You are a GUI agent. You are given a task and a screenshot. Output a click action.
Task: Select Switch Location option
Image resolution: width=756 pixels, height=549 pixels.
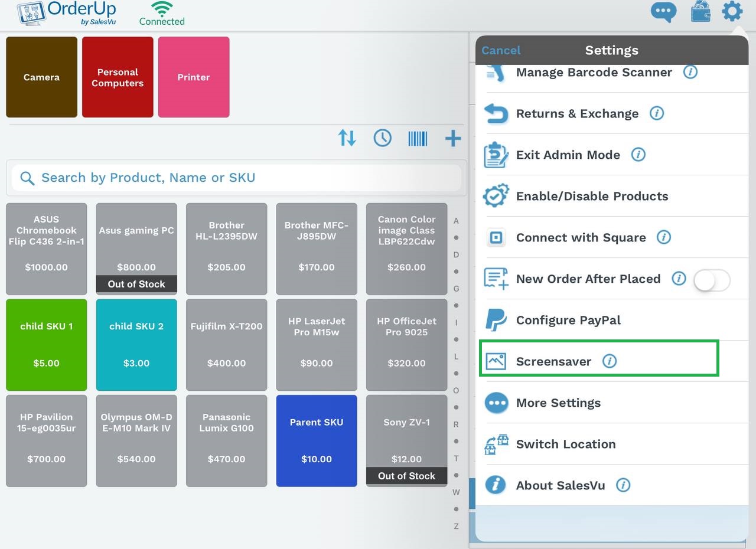coord(565,444)
